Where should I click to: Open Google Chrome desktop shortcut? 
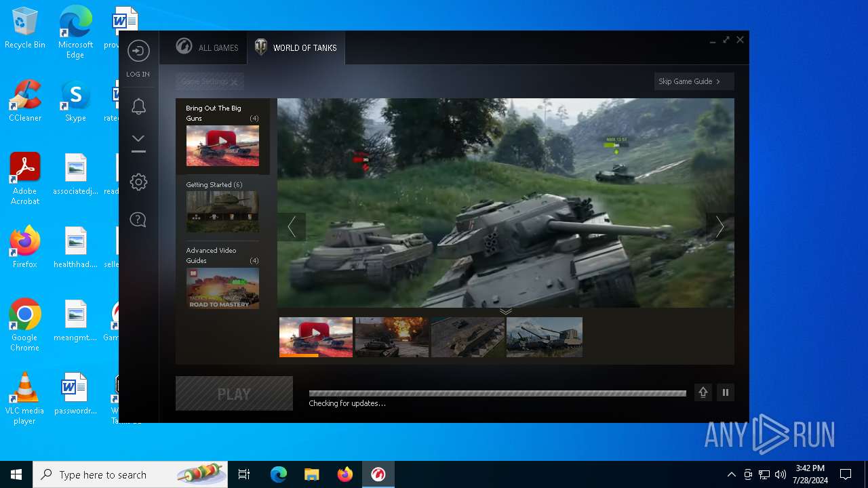25,325
